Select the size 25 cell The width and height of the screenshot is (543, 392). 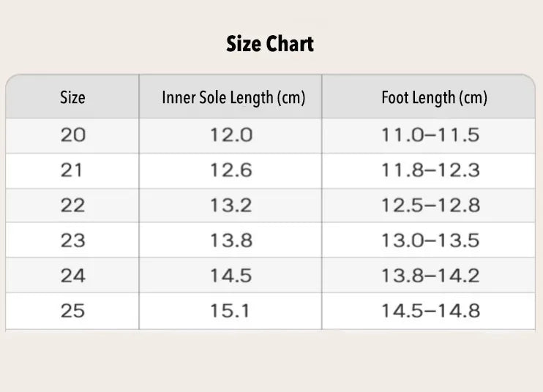72,311
